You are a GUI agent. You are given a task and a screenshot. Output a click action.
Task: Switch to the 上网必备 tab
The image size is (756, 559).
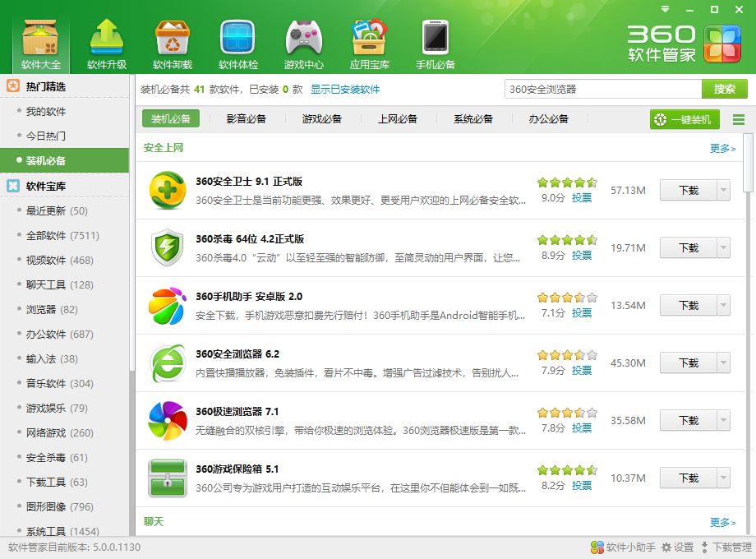[397, 118]
